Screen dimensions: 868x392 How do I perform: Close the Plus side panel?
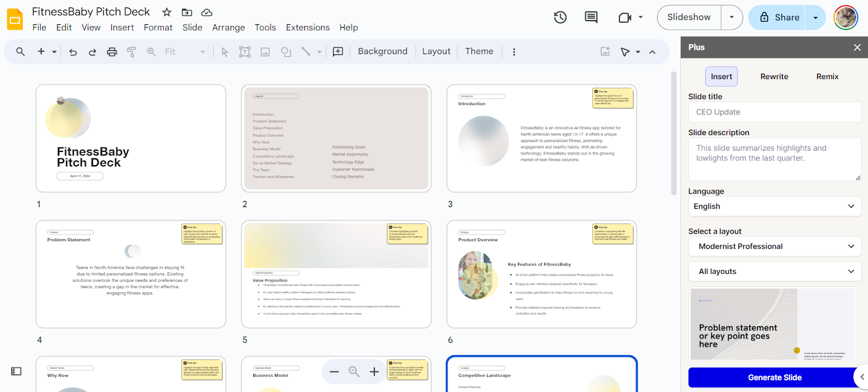857,48
